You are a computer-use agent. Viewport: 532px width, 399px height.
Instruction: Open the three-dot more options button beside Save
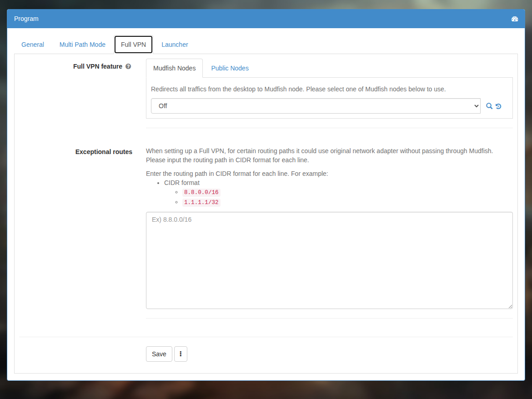(181, 354)
